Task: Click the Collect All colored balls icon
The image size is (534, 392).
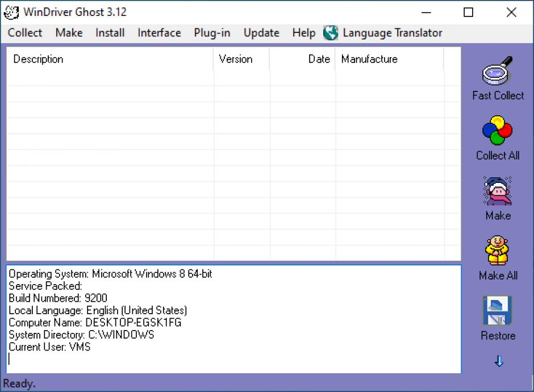Action: [x=498, y=131]
